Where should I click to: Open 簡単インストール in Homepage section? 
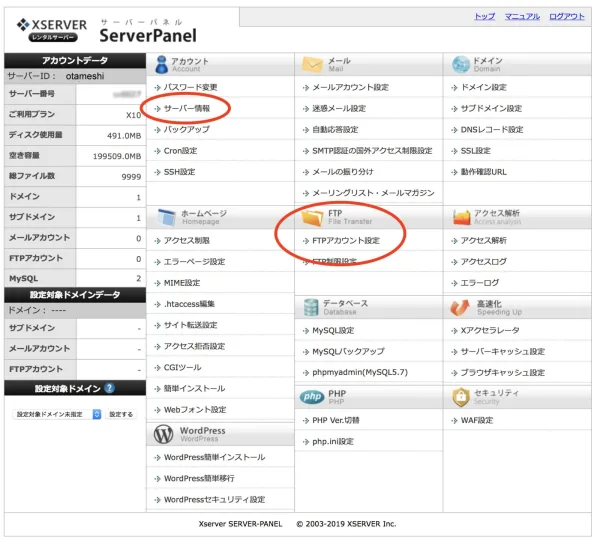click(194, 389)
